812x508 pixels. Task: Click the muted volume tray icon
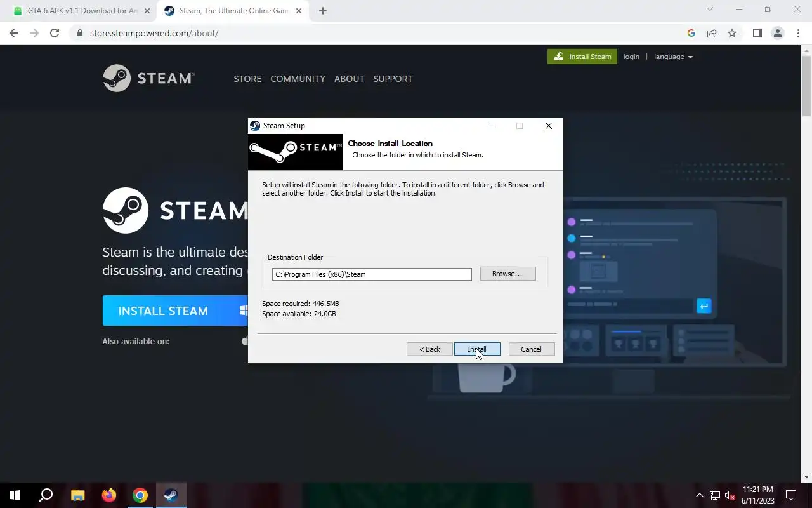tap(730, 495)
